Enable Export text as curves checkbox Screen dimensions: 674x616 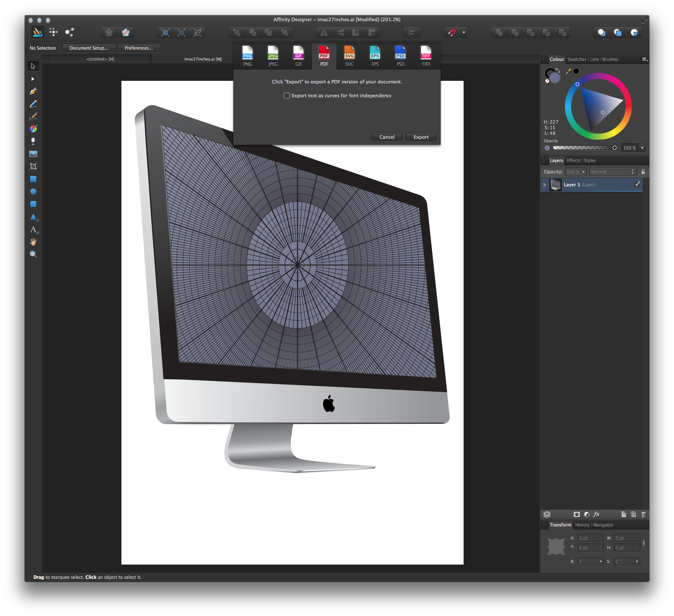click(x=287, y=96)
